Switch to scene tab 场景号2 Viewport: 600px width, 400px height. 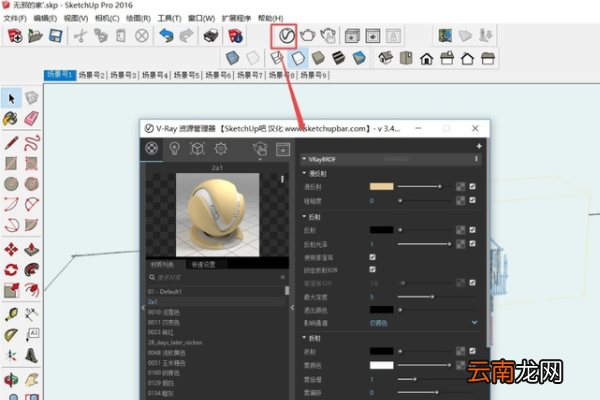(x=92, y=75)
